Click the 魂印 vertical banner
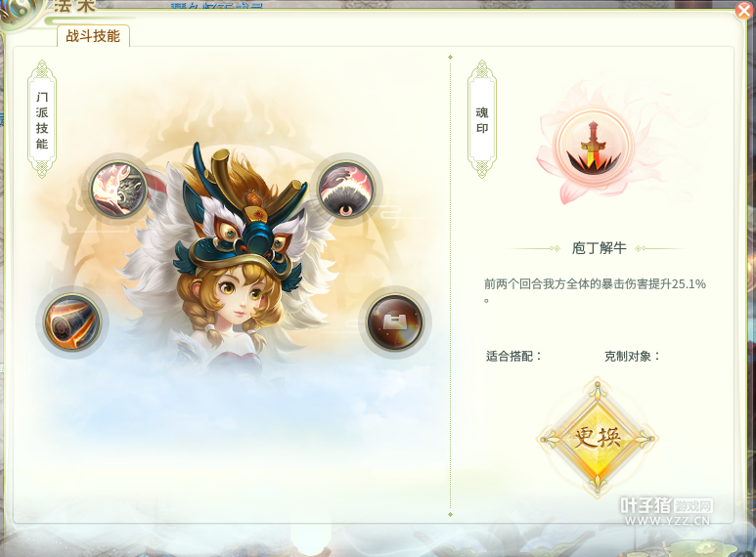 pos(481,119)
